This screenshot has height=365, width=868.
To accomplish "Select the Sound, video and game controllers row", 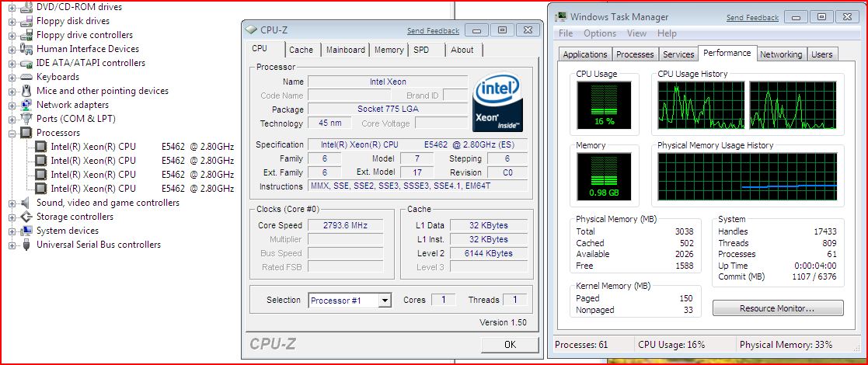I will tap(108, 203).
